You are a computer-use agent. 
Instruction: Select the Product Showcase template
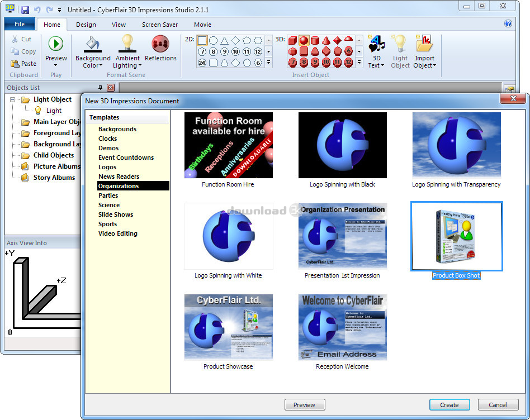click(228, 332)
